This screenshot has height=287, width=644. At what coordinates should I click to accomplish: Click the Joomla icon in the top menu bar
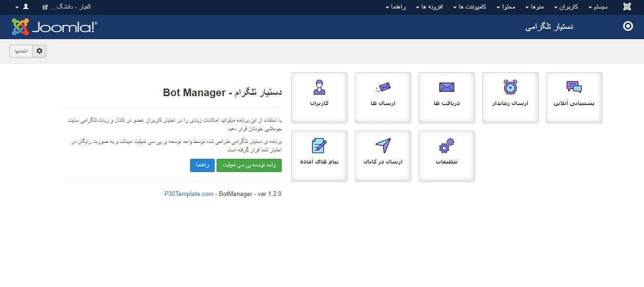pos(627,7)
